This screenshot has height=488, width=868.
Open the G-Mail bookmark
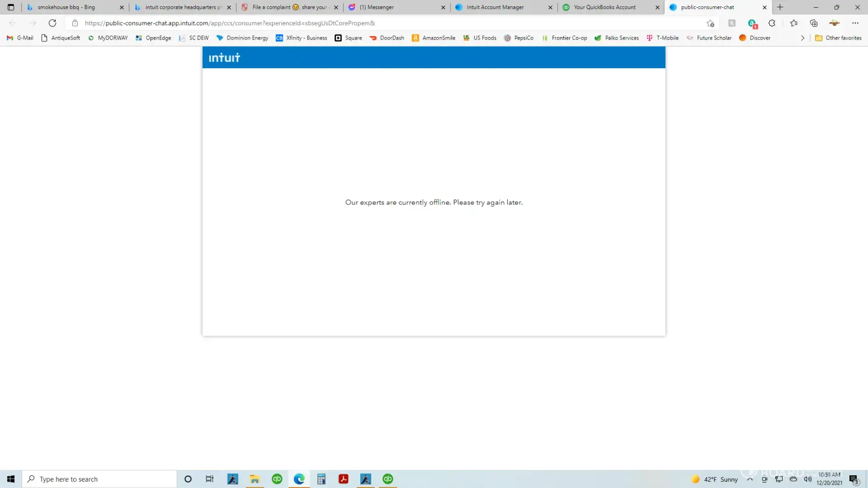[20, 38]
